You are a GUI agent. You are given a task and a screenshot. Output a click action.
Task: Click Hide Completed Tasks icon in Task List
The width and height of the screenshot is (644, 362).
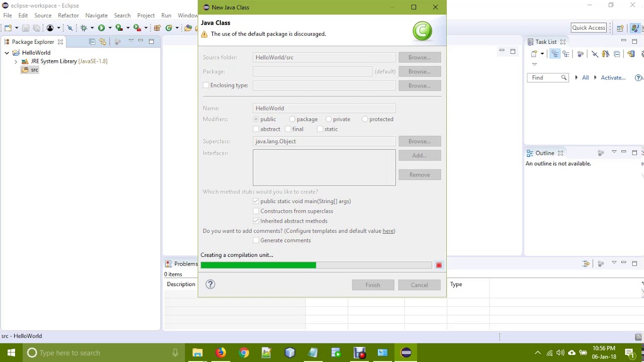[595, 54]
